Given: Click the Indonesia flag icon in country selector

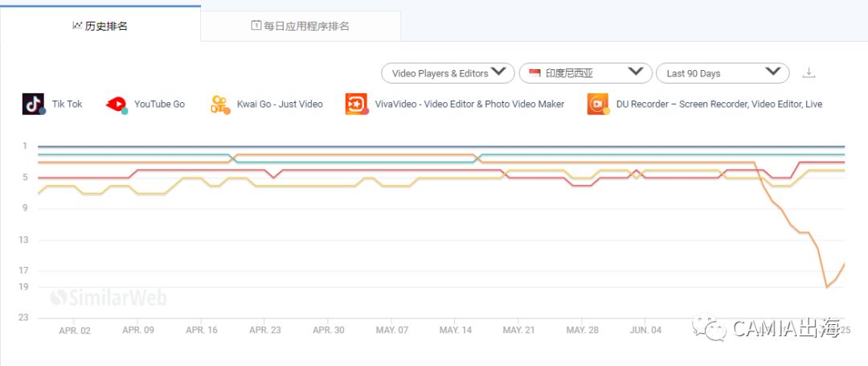Looking at the screenshot, I should [534, 73].
